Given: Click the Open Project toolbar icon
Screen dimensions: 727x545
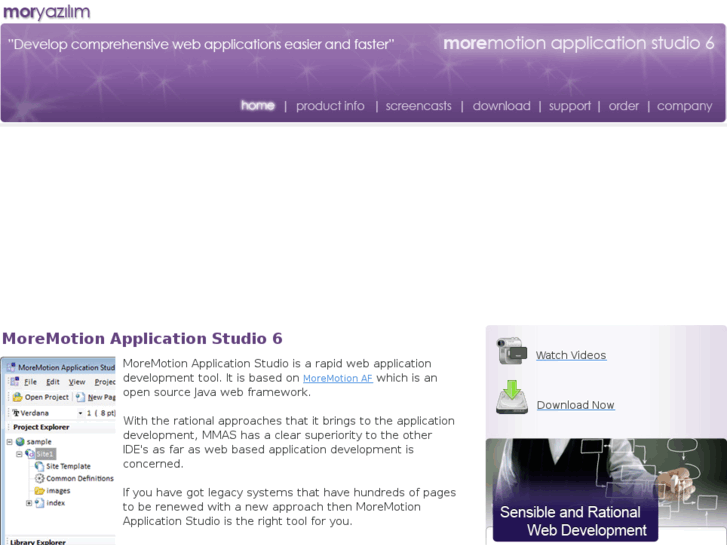Looking at the screenshot, I should (x=18, y=397).
